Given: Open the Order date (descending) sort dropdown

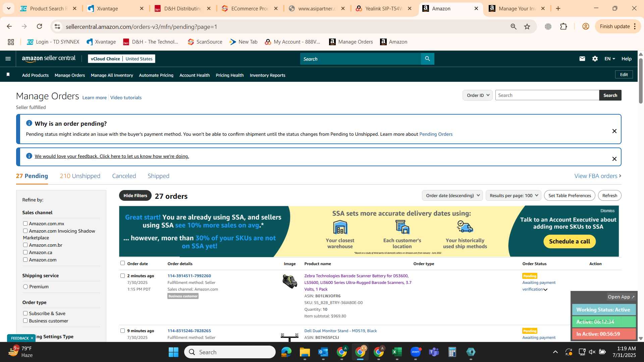Looking at the screenshot, I should click(452, 195).
